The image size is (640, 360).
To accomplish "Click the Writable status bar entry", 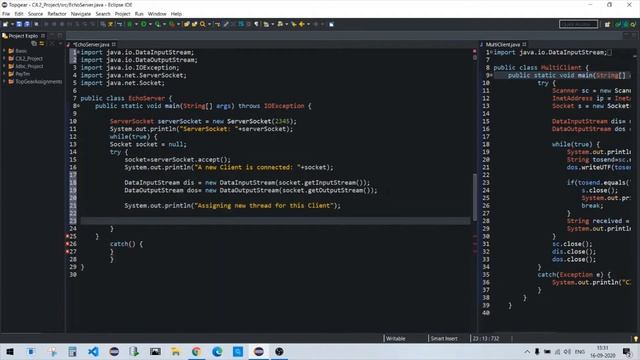I will click(x=396, y=338).
